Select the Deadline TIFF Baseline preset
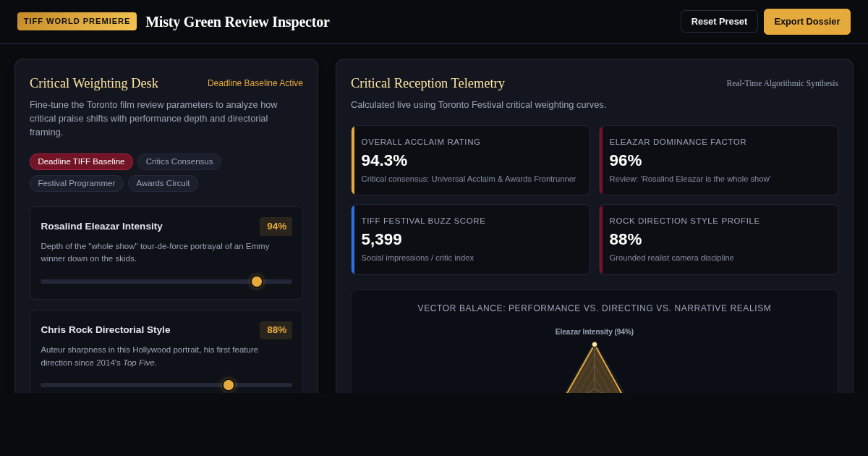The width and height of the screenshot is (868, 456). click(81, 161)
